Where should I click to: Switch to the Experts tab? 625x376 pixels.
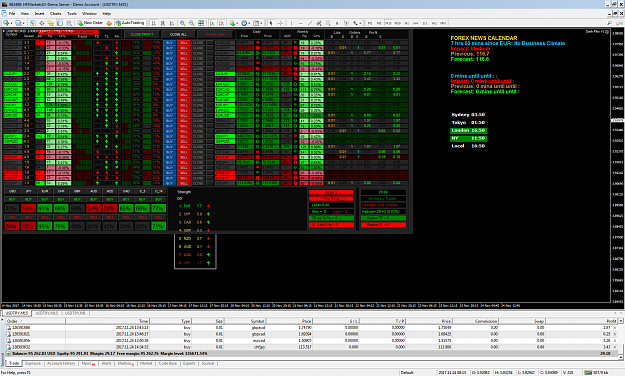pyautogui.click(x=189, y=364)
